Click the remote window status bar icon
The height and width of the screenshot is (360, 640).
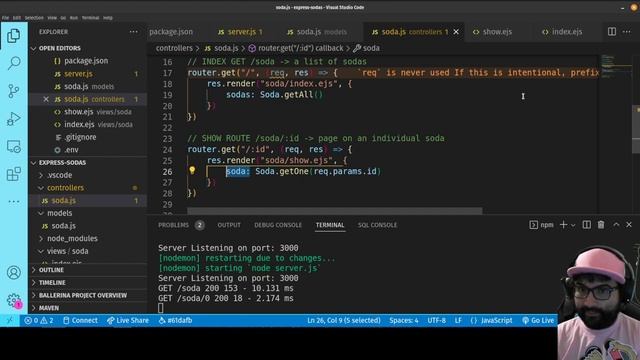tap(10, 320)
